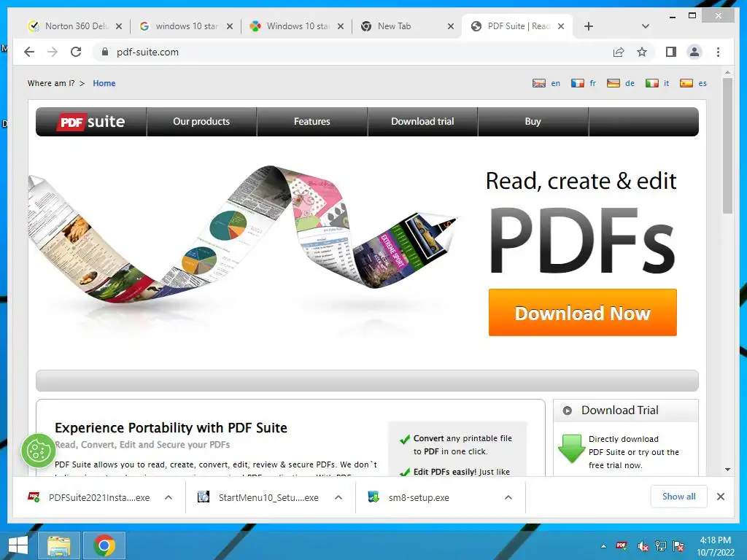This screenshot has width=747, height=560.
Task: Open the browser side panel icon
Action: coord(671,52)
